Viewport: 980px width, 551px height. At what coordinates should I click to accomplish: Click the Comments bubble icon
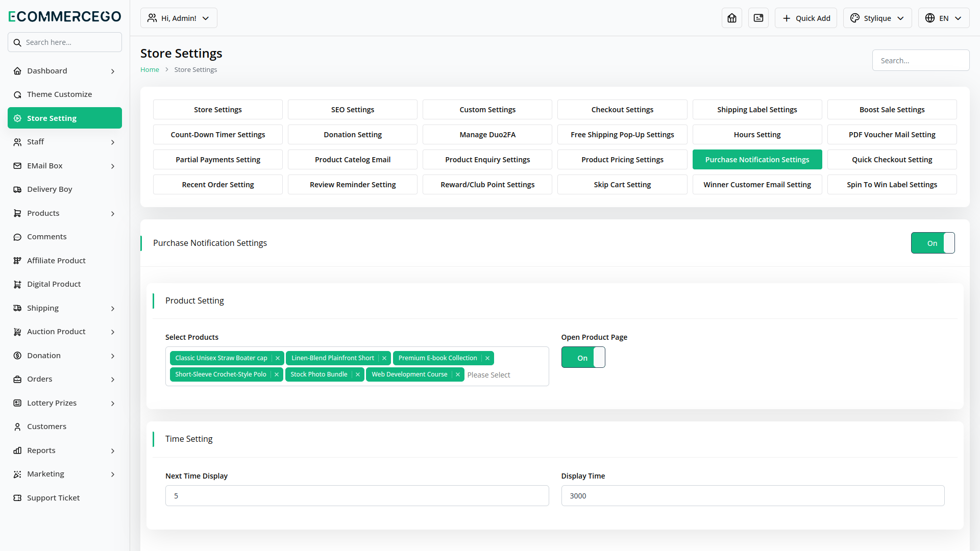17,237
